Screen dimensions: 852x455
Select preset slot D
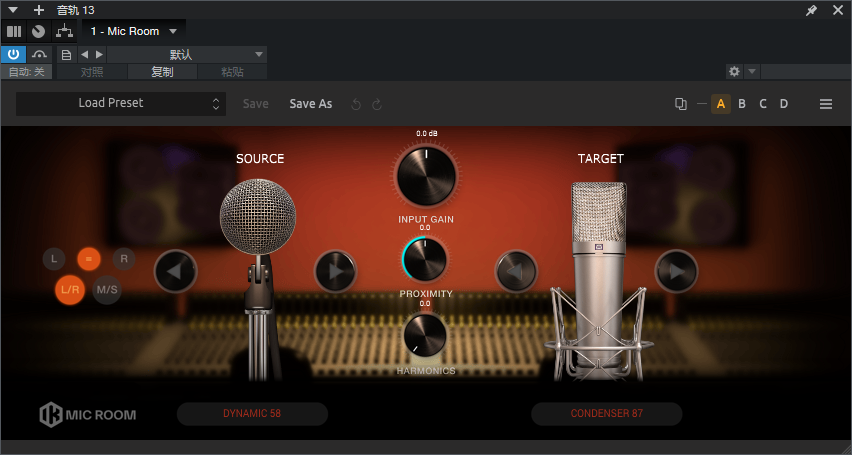tap(784, 104)
